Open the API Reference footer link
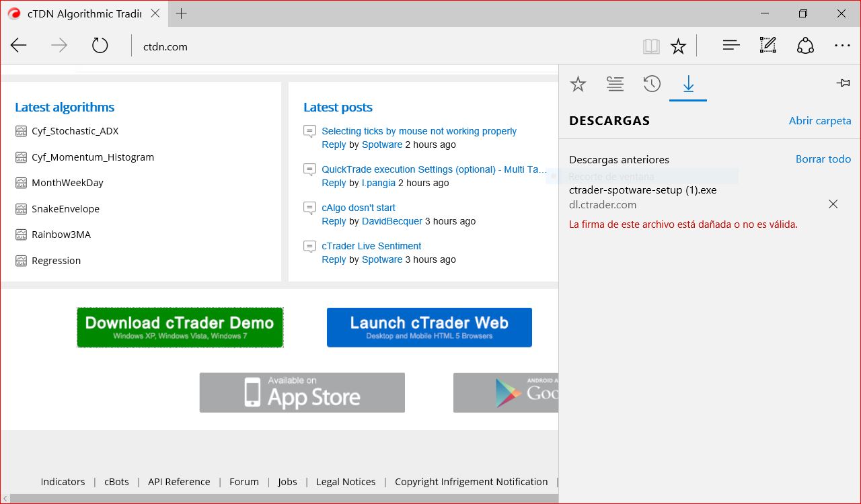This screenshot has height=504, width=861. coord(179,482)
